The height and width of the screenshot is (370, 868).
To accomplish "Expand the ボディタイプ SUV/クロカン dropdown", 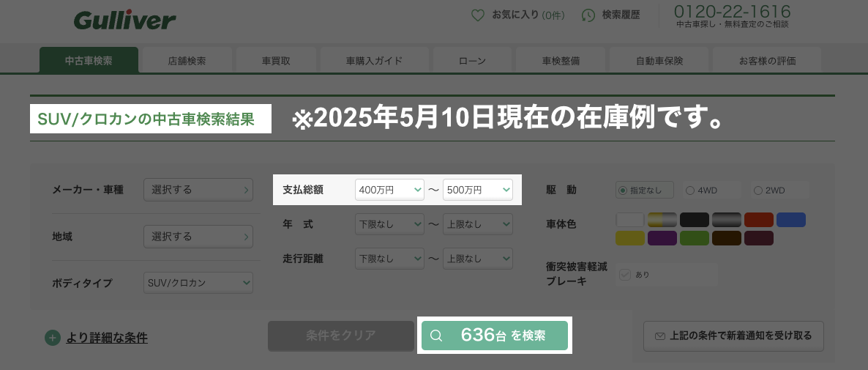I will point(198,283).
